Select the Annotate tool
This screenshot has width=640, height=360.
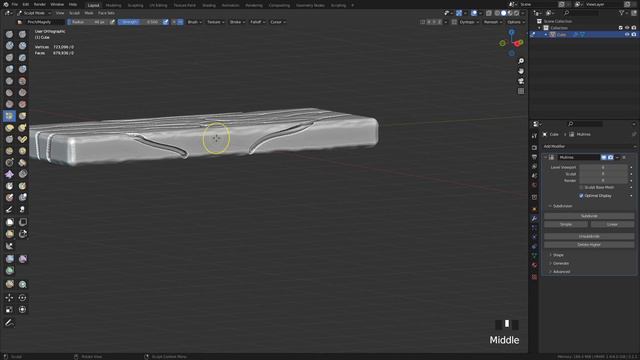9,323
